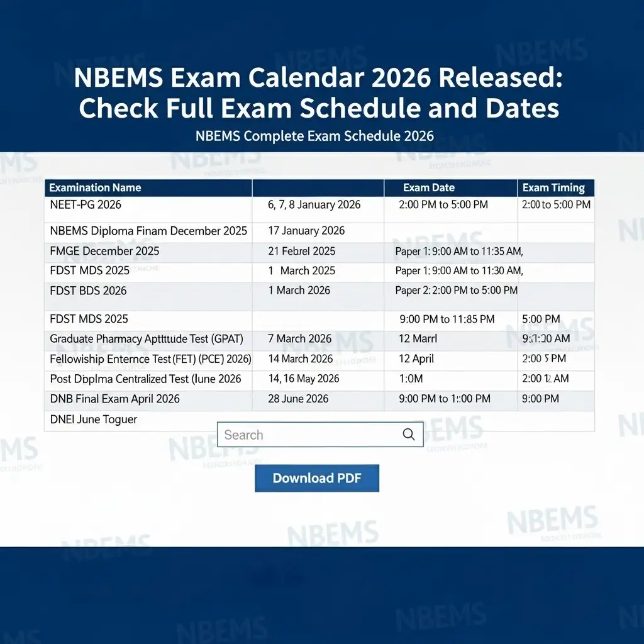This screenshot has height=644, width=644.
Task: Select the Post Diploma Centralized Test row
Action: pyautogui.click(x=145, y=379)
